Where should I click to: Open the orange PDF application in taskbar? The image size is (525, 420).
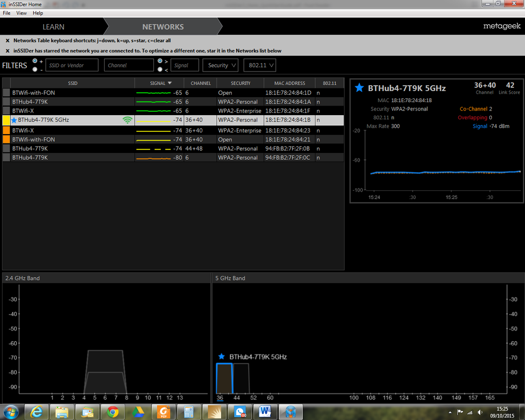click(x=163, y=412)
